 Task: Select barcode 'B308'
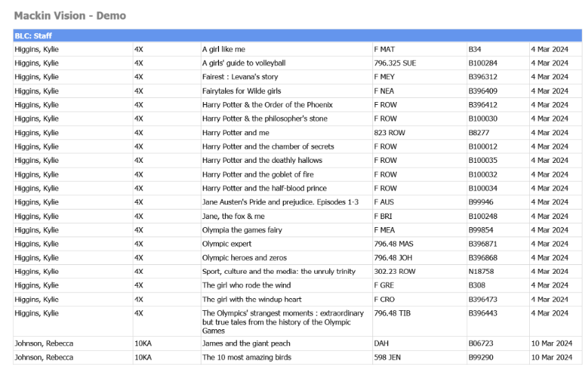coord(476,285)
